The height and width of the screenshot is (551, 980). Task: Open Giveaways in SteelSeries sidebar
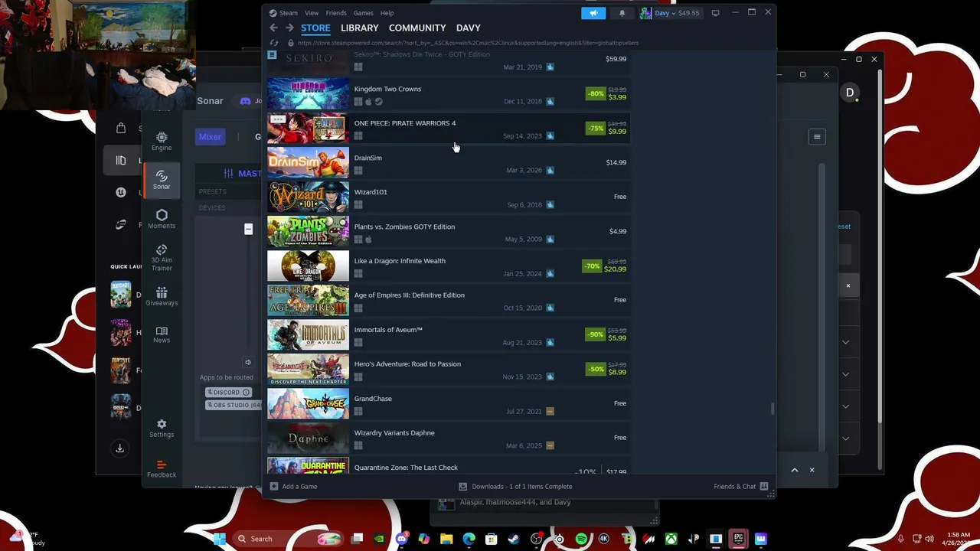(162, 297)
